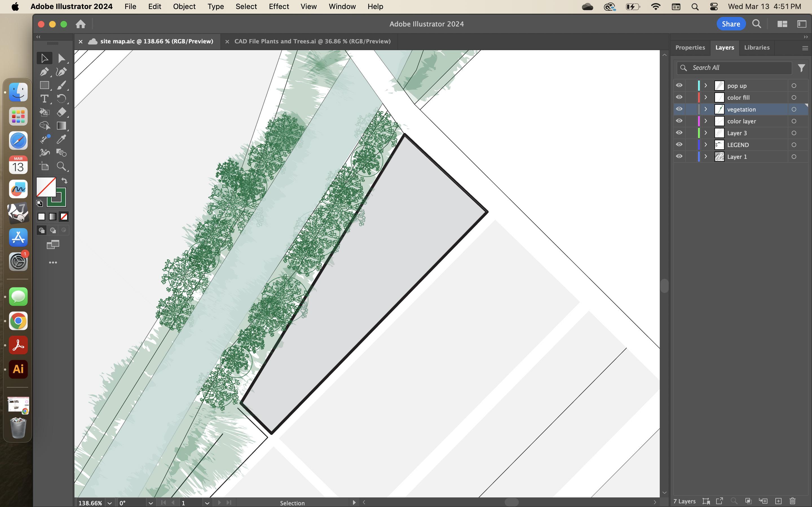This screenshot has height=507, width=812.
Task: Expand the vegetation layer contents
Action: (706, 109)
